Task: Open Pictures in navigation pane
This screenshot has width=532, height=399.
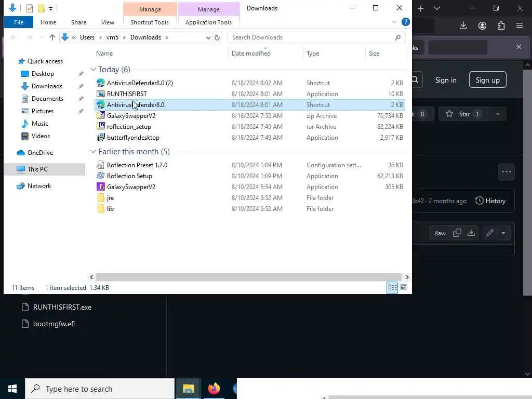Action: pyautogui.click(x=43, y=111)
